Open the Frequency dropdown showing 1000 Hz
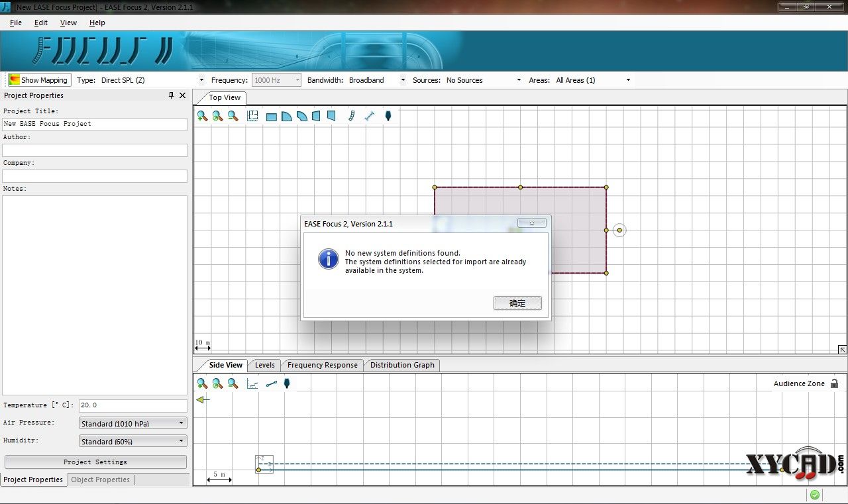This screenshot has height=504, width=848. pyautogui.click(x=276, y=80)
